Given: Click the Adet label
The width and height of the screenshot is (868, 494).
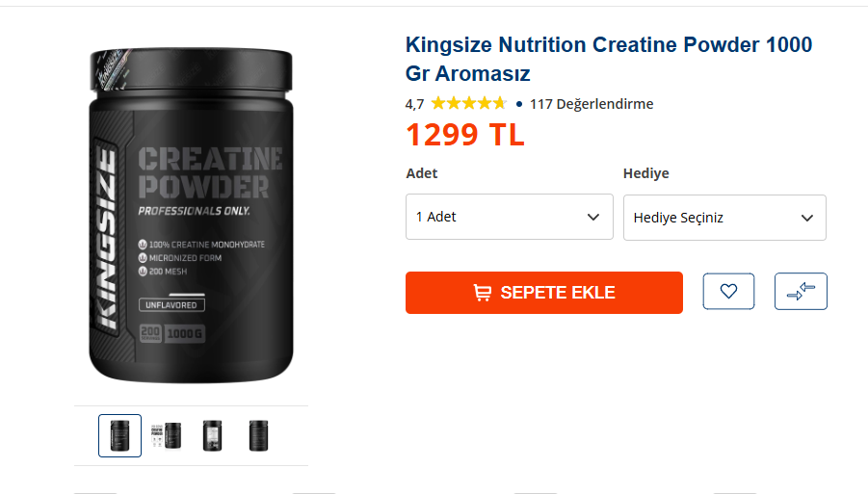Looking at the screenshot, I should tap(422, 173).
